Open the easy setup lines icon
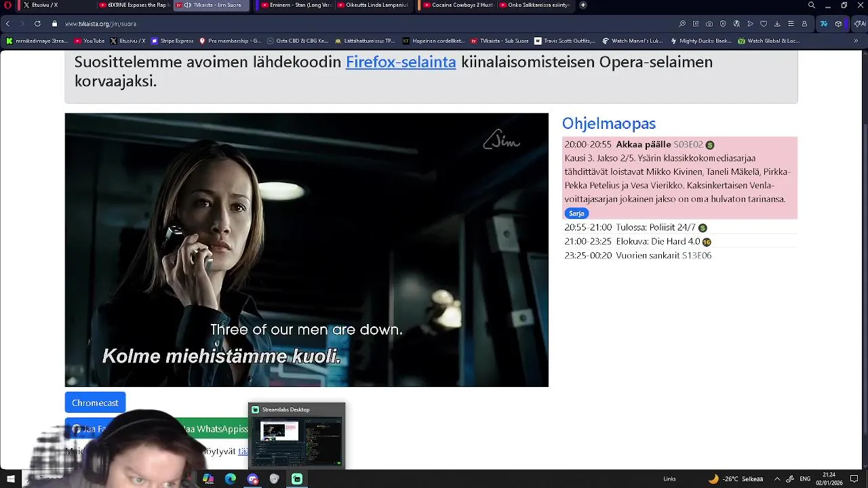868x488 pixels. tap(791, 24)
